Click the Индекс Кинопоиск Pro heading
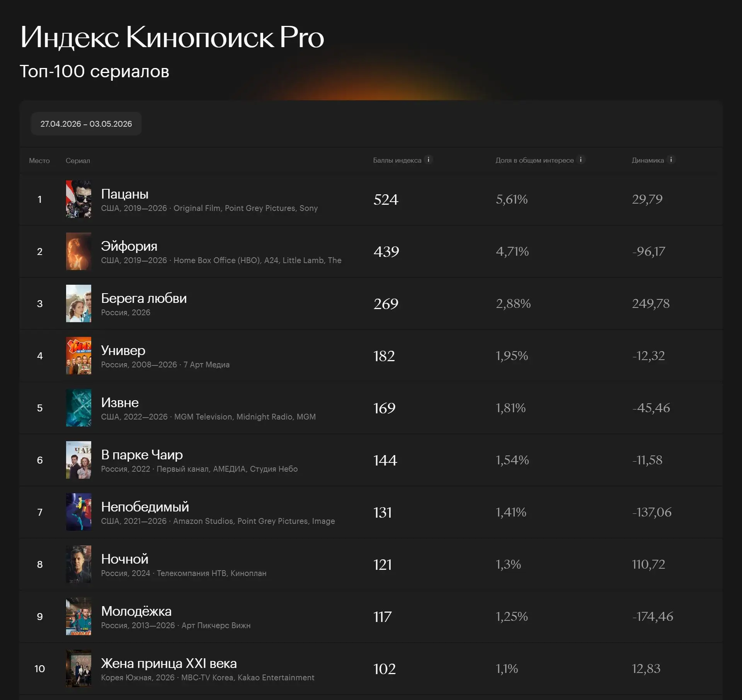Screen dimensions: 742x700 coord(172,37)
